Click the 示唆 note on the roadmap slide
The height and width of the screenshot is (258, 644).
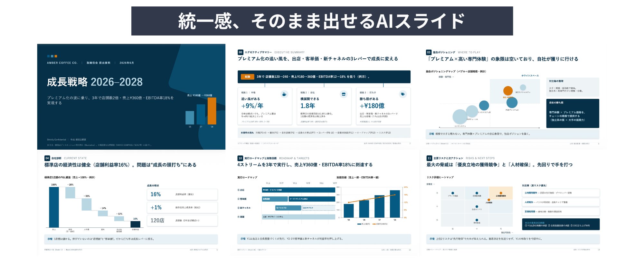pyautogui.click(x=324, y=239)
